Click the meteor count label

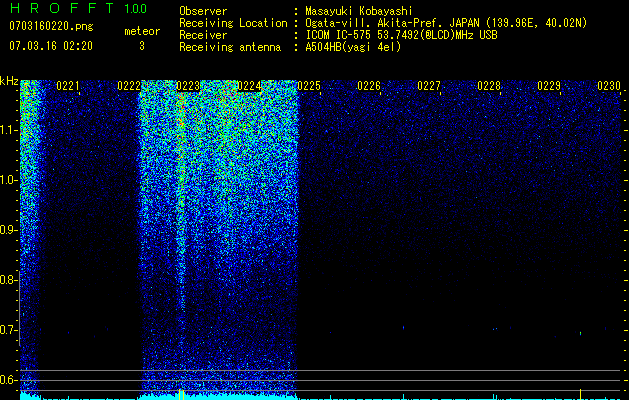point(142,31)
